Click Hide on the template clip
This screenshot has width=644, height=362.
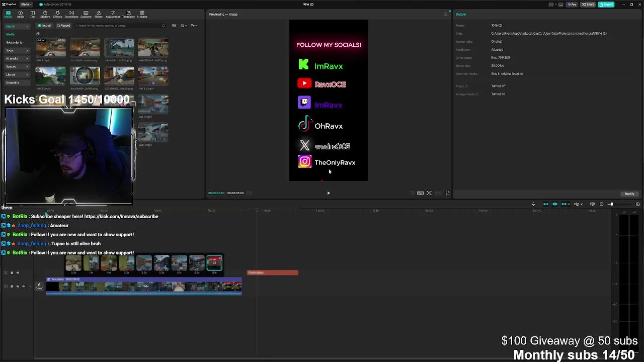click(144, 286)
